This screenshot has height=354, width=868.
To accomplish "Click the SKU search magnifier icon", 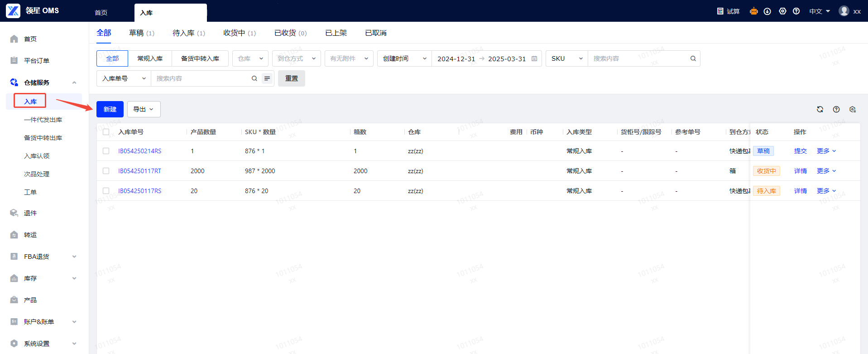I will pyautogui.click(x=693, y=58).
